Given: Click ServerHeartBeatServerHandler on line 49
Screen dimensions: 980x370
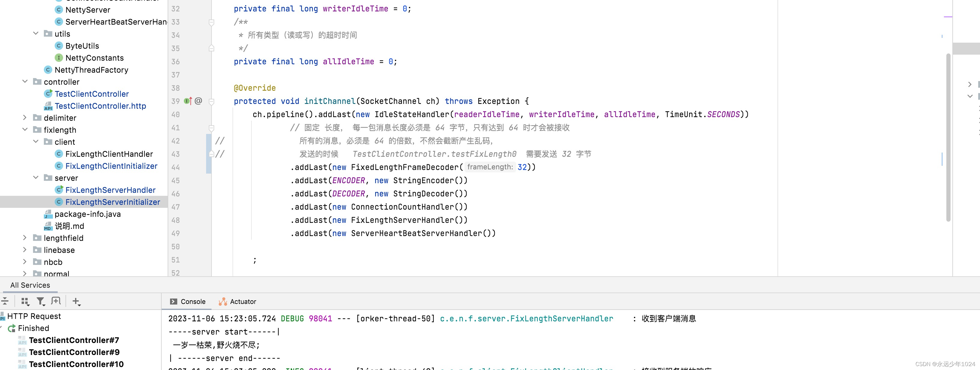Looking at the screenshot, I should click(x=417, y=233).
